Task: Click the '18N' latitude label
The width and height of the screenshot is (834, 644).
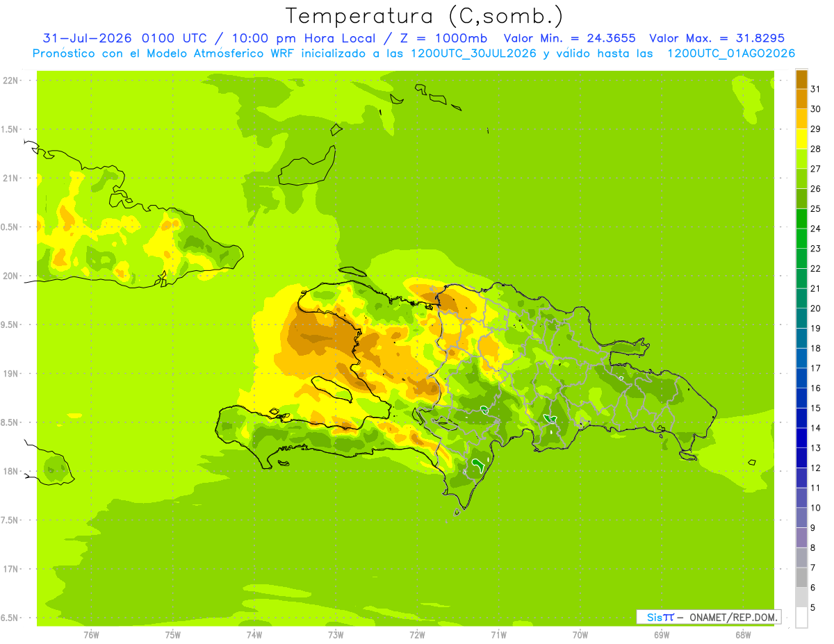Action: (x=10, y=472)
